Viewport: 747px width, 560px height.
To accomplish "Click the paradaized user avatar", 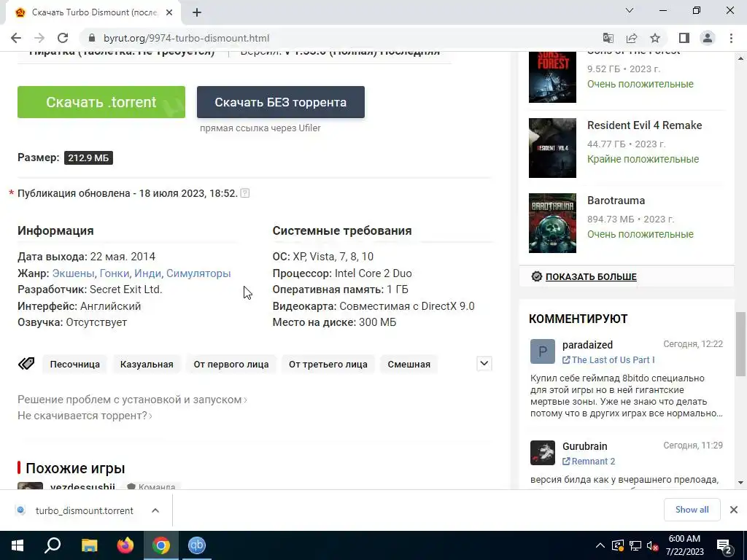I will [x=543, y=351].
